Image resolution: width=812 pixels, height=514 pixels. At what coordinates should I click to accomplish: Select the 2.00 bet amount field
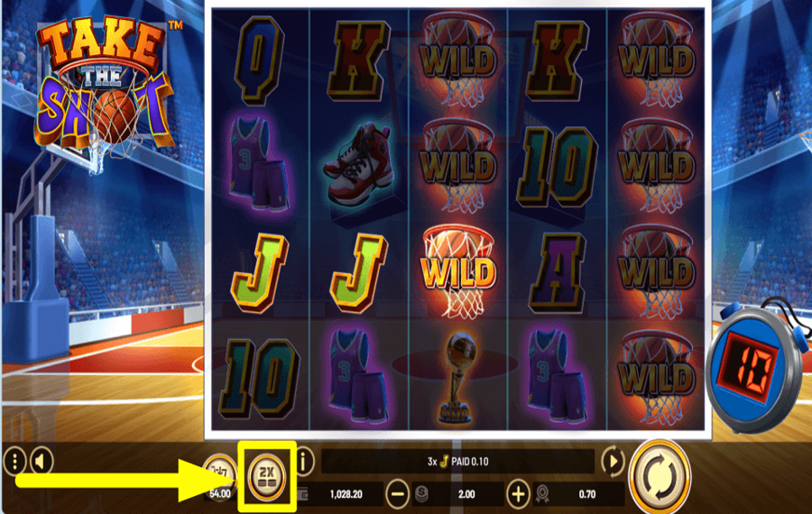466,494
